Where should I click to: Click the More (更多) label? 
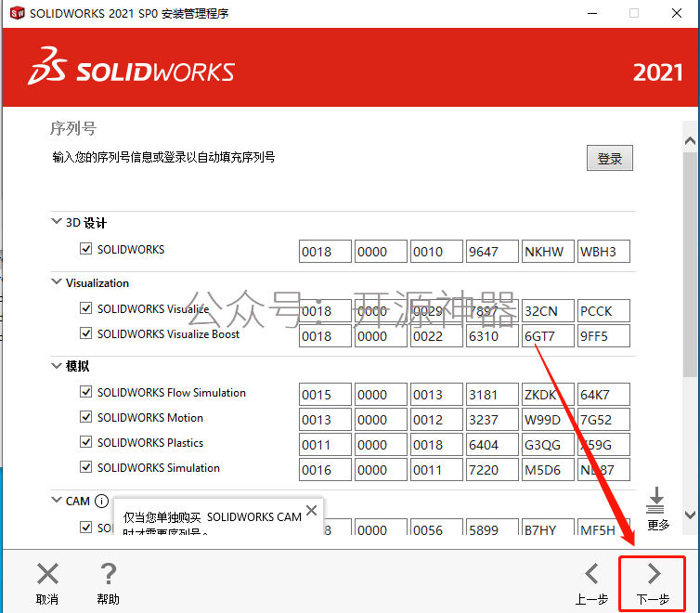point(658,525)
